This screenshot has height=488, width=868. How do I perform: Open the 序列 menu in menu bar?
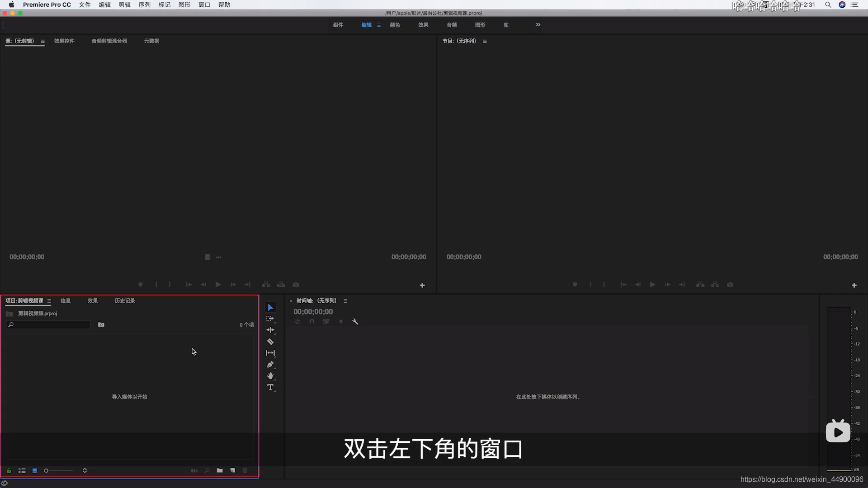144,5
